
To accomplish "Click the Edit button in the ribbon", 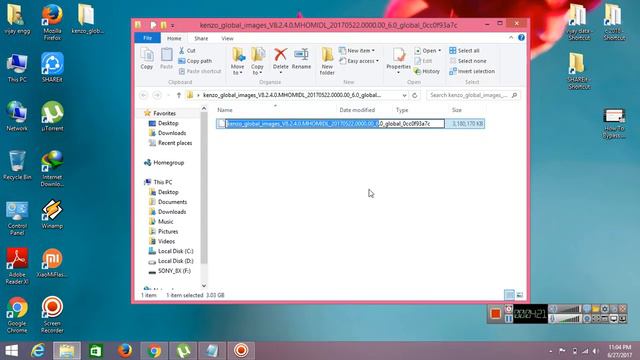I will coord(423,61).
